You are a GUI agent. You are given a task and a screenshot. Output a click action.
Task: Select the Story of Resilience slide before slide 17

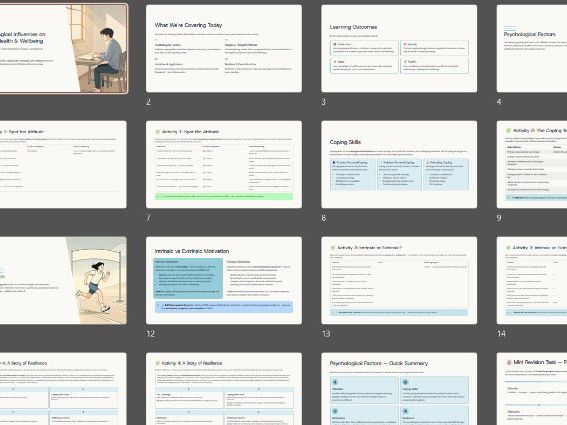click(x=63, y=389)
